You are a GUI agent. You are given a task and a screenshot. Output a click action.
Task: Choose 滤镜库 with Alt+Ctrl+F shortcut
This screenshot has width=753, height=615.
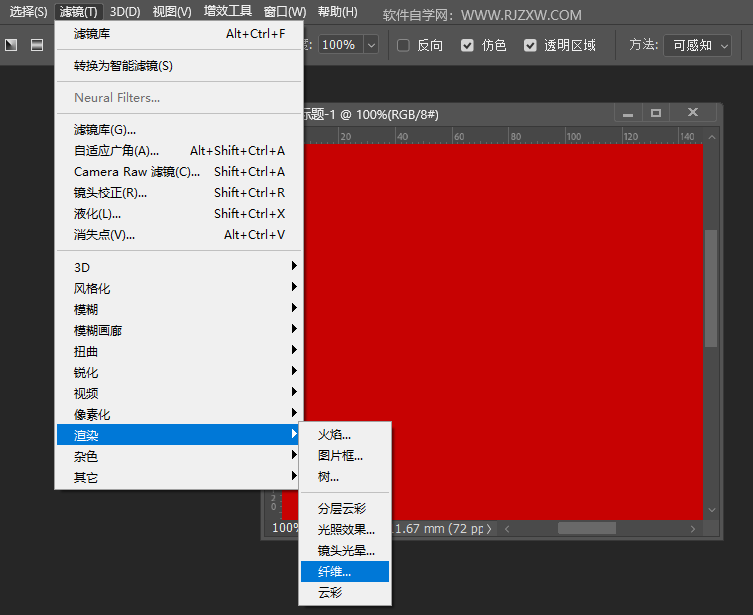coord(179,34)
